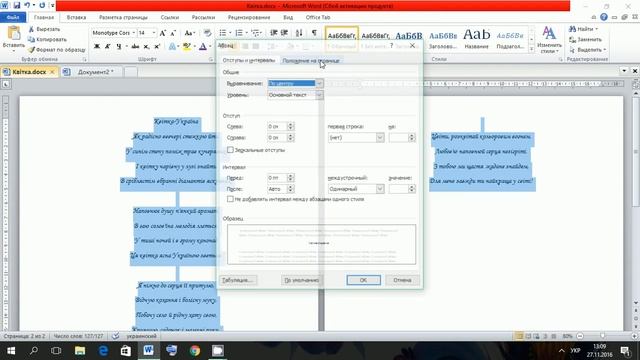Click the Decrease Indent icon

click(273, 33)
